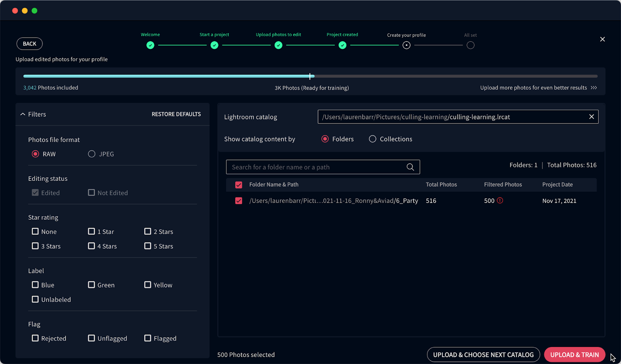Toggle the select-all checkbox in table header

[239, 185]
